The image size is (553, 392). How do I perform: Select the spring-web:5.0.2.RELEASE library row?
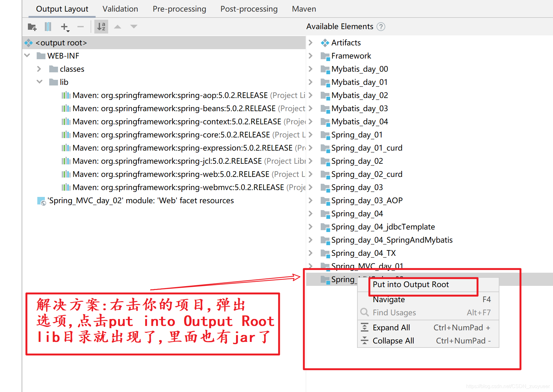click(x=183, y=174)
